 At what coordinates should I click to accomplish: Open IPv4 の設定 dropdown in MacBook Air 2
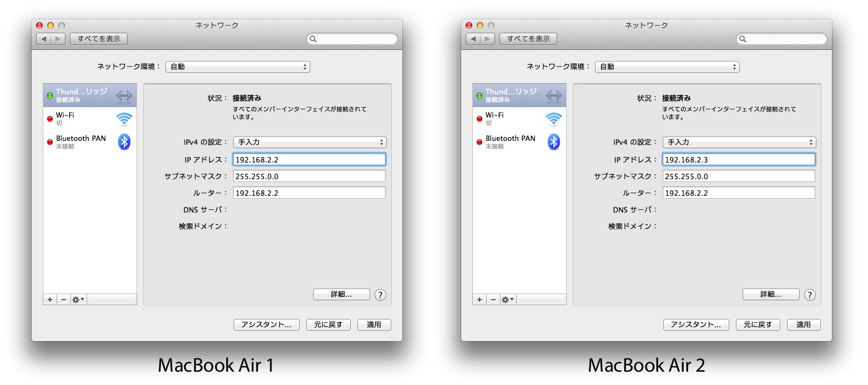pyautogui.click(x=739, y=143)
